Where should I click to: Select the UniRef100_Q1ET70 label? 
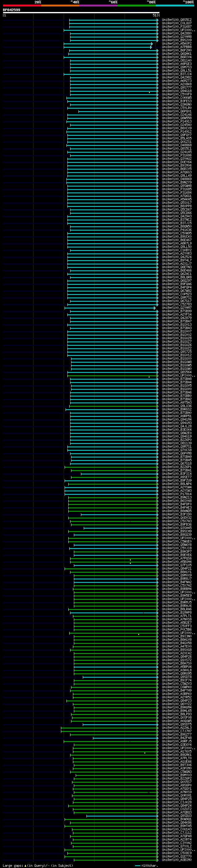tap(176, 856)
